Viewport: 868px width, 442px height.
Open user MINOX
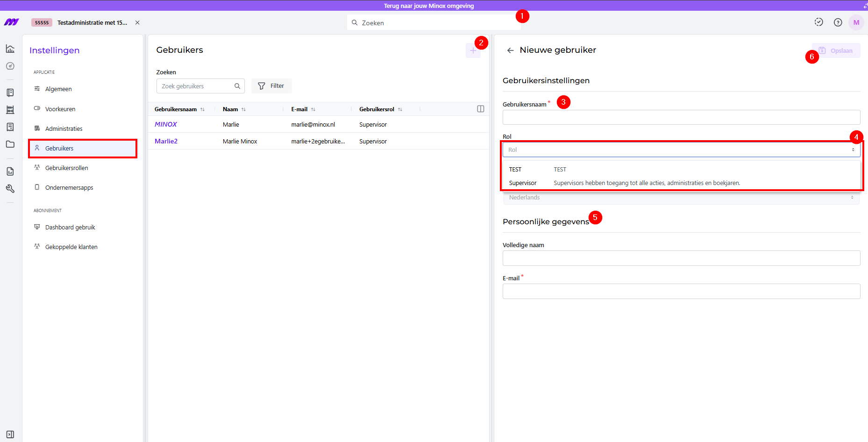pyautogui.click(x=166, y=124)
